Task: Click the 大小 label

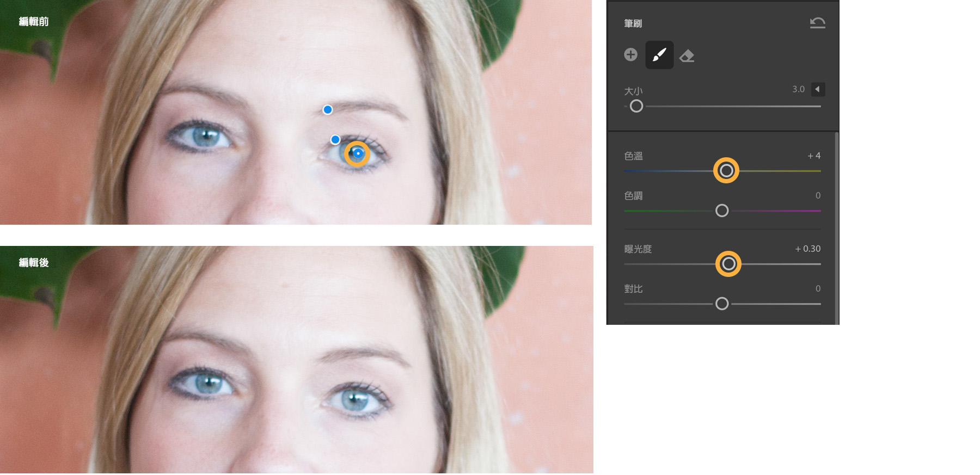Action: 633,91
